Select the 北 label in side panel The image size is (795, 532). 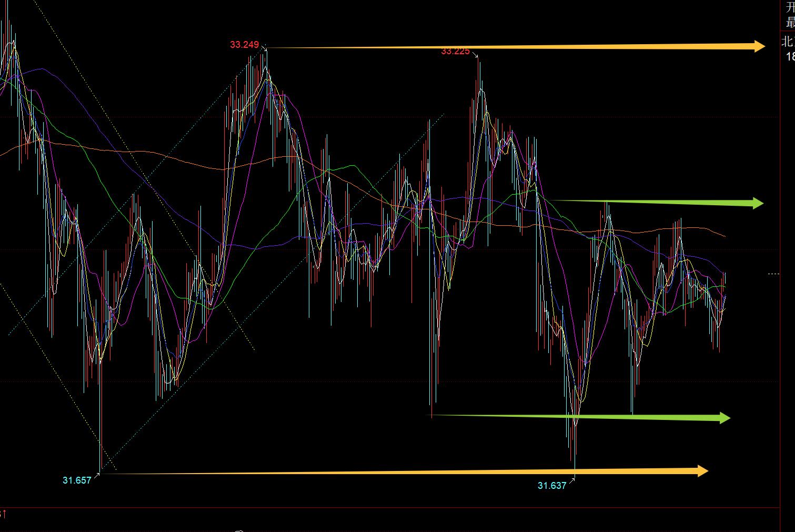pyautogui.click(x=788, y=42)
